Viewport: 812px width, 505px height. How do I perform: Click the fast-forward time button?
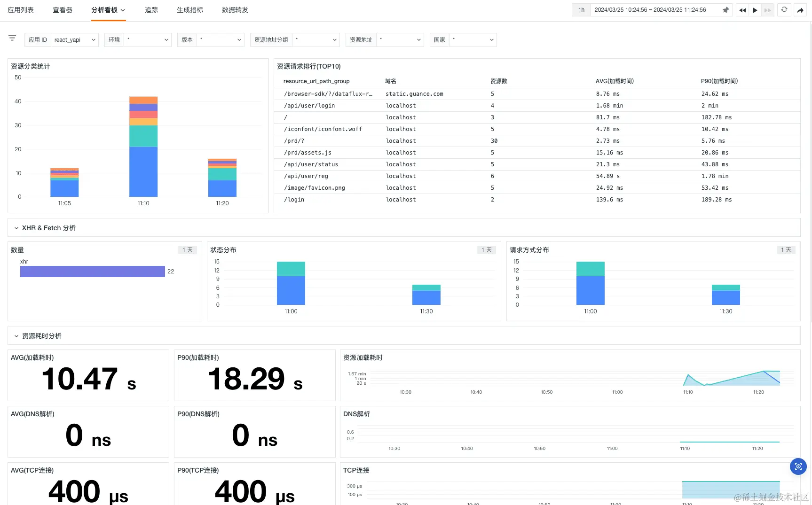tap(768, 10)
